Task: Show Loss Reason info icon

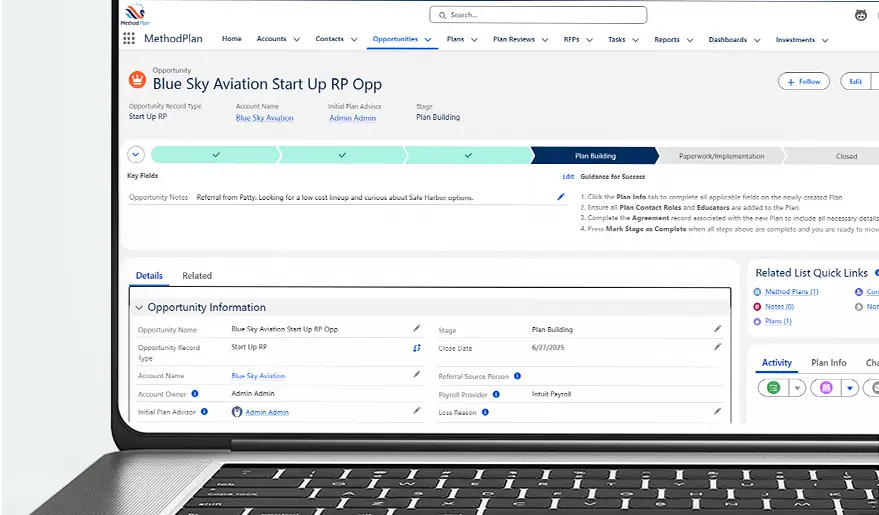Action: (x=485, y=412)
